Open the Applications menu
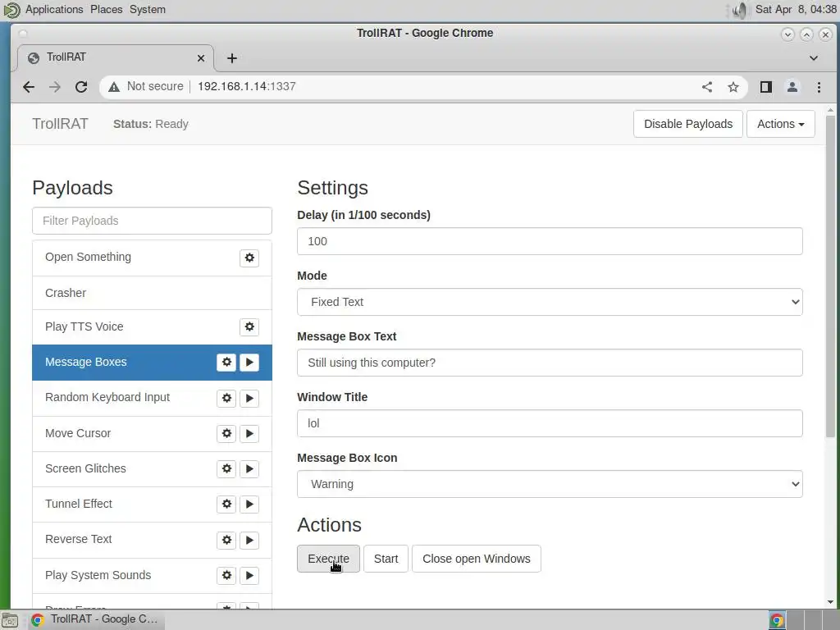Image resolution: width=840 pixels, height=630 pixels. [x=54, y=10]
